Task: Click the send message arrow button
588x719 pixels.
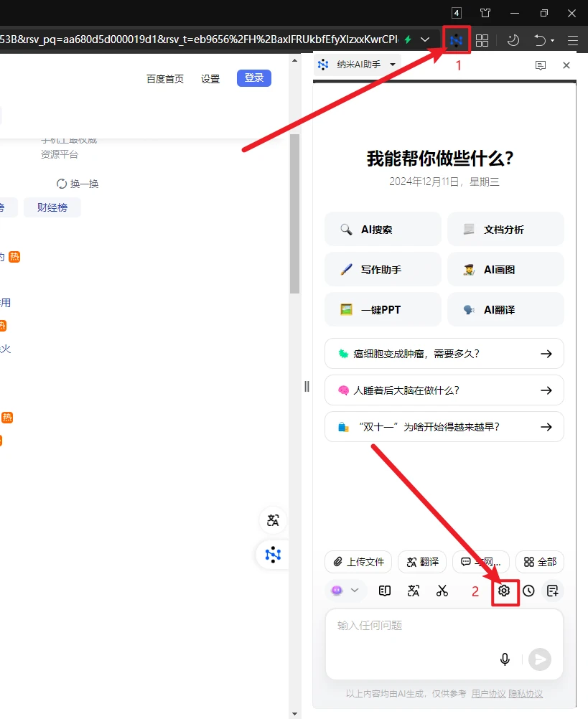Action: point(540,659)
